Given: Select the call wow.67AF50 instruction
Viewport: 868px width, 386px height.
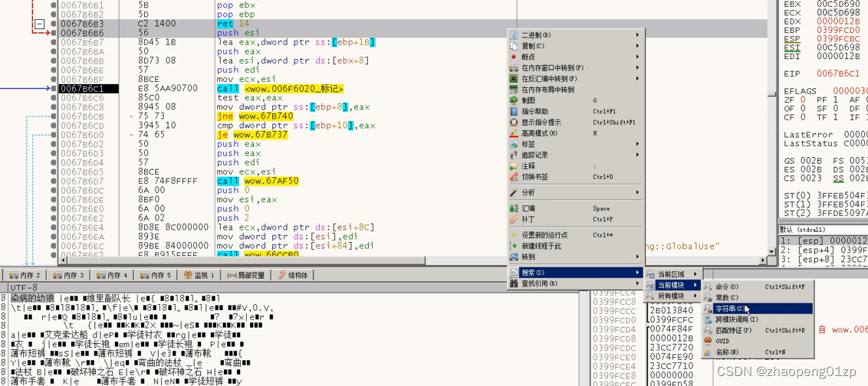Looking at the screenshot, I should click(258, 181).
